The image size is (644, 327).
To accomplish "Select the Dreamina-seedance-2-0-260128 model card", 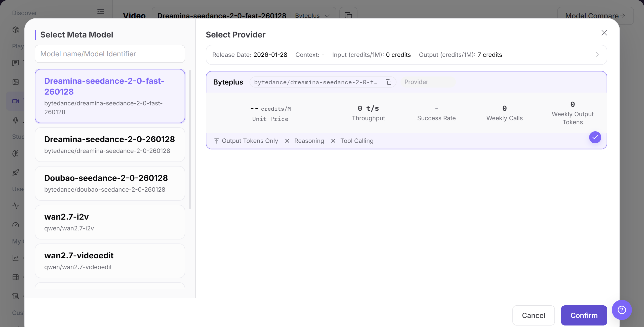I will click(x=110, y=145).
